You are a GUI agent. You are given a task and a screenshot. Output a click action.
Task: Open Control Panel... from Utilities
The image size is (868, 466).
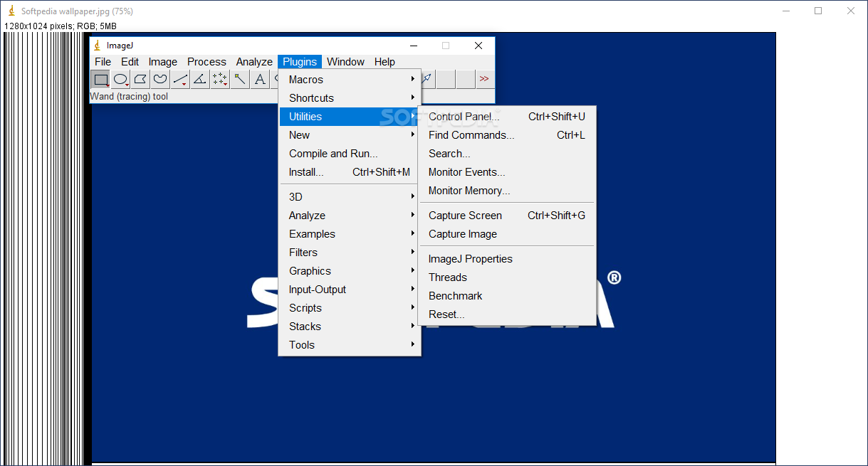(507, 117)
